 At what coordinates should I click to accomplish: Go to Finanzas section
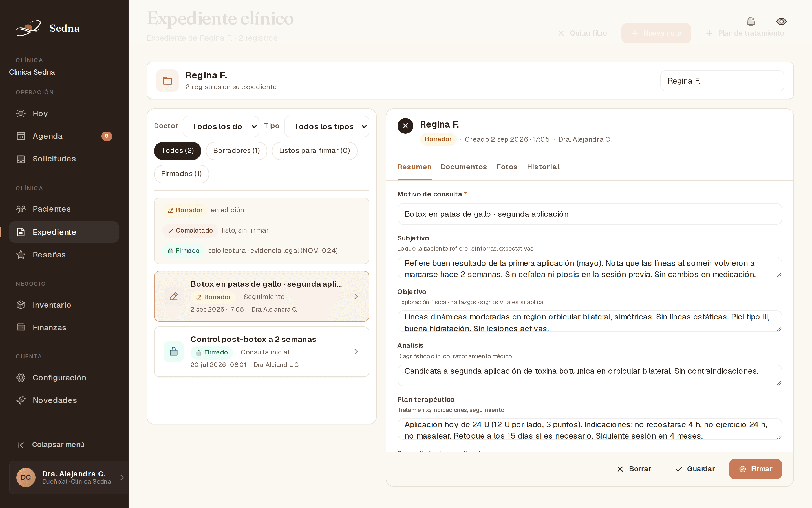click(x=64, y=327)
